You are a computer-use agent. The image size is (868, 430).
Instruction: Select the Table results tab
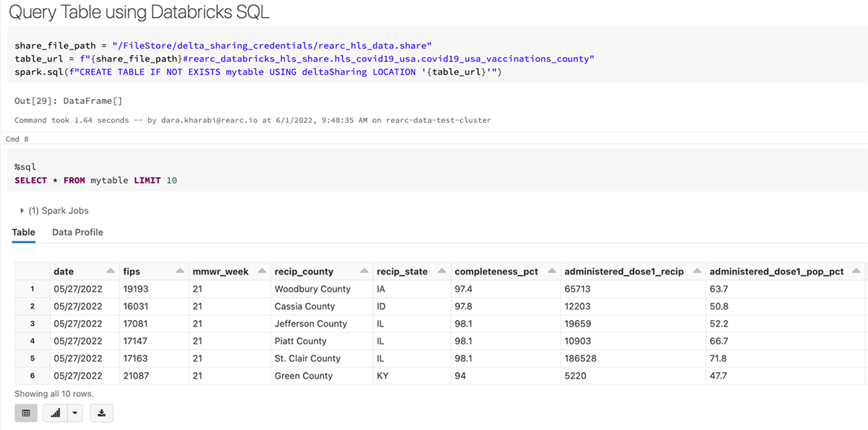click(24, 232)
